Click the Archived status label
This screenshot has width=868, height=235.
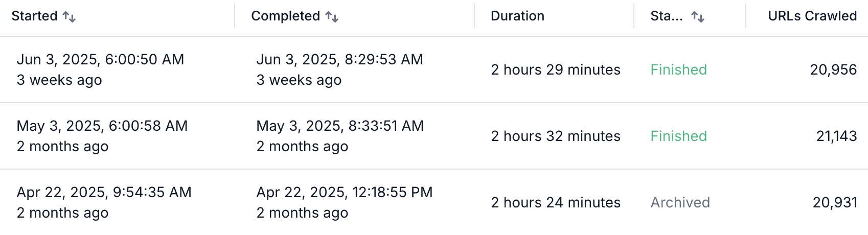(680, 202)
